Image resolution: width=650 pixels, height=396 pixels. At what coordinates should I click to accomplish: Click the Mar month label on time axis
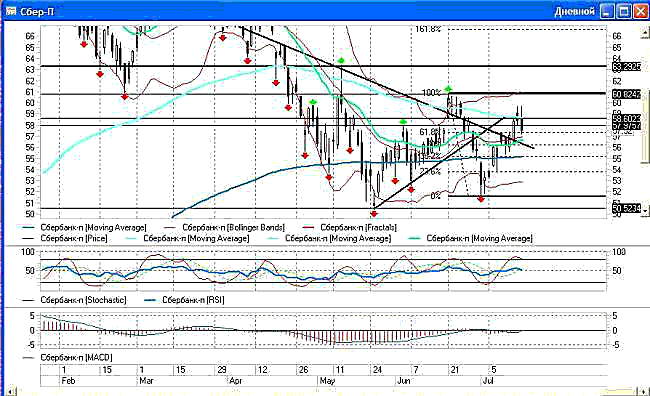coord(146,381)
